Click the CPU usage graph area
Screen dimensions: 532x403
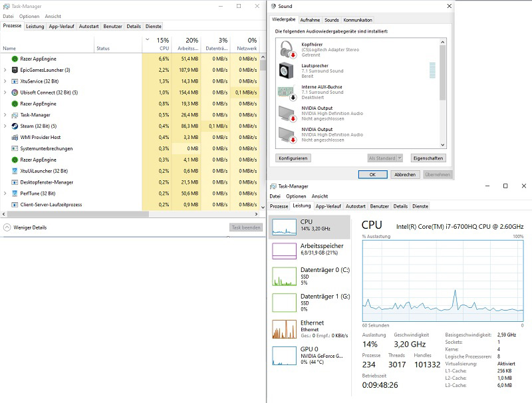443,281
